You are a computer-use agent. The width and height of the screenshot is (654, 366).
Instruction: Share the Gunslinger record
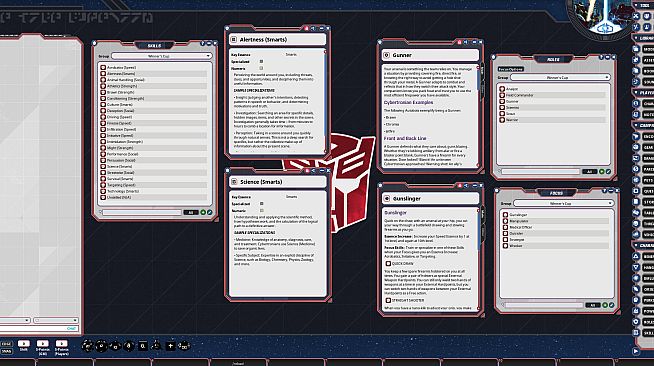click(466, 186)
